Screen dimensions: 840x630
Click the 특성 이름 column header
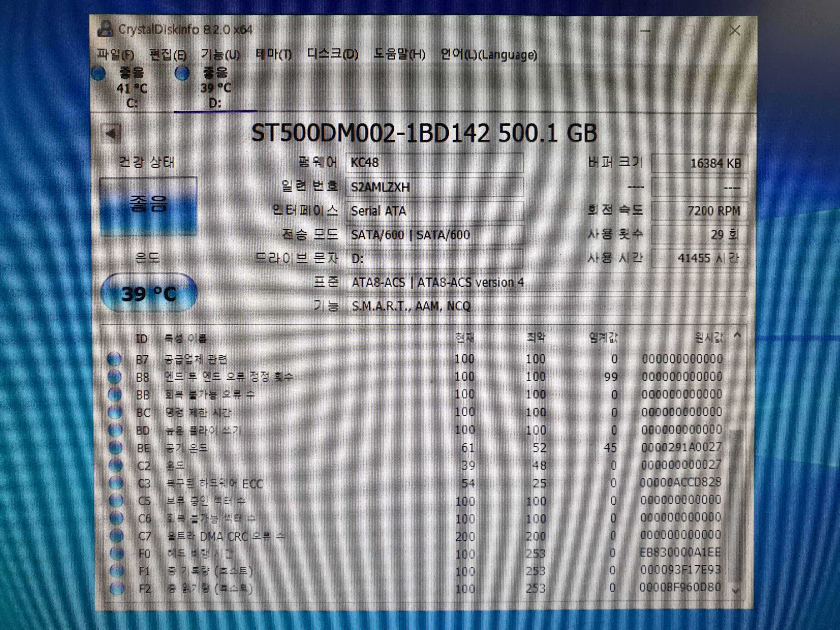pyautogui.click(x=185, y=338)
